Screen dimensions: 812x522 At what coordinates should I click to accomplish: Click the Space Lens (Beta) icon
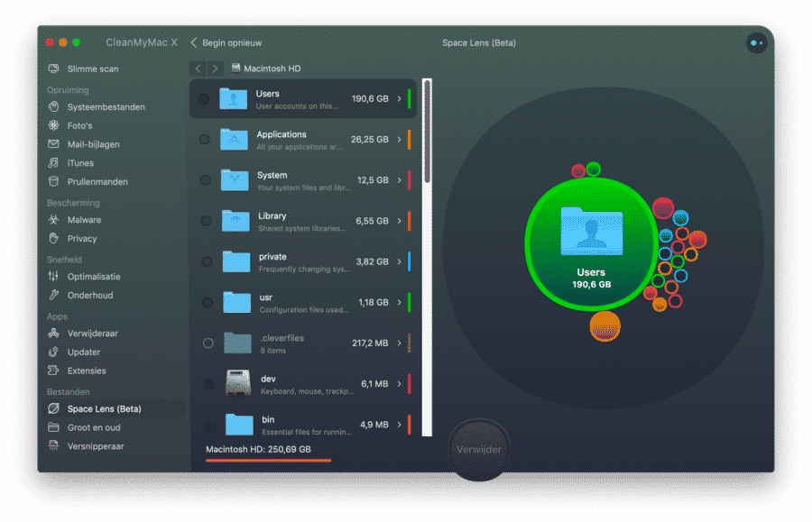tap(53, 408)
